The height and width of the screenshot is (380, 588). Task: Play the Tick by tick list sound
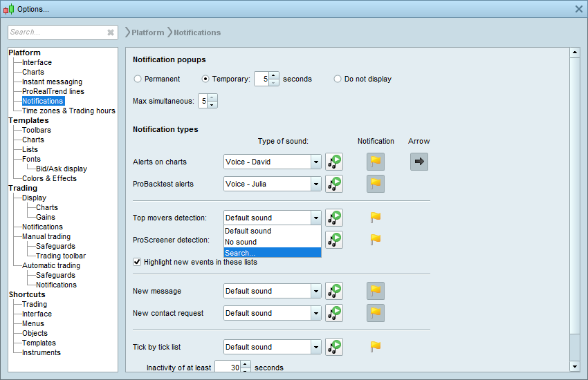coord(335,347)
